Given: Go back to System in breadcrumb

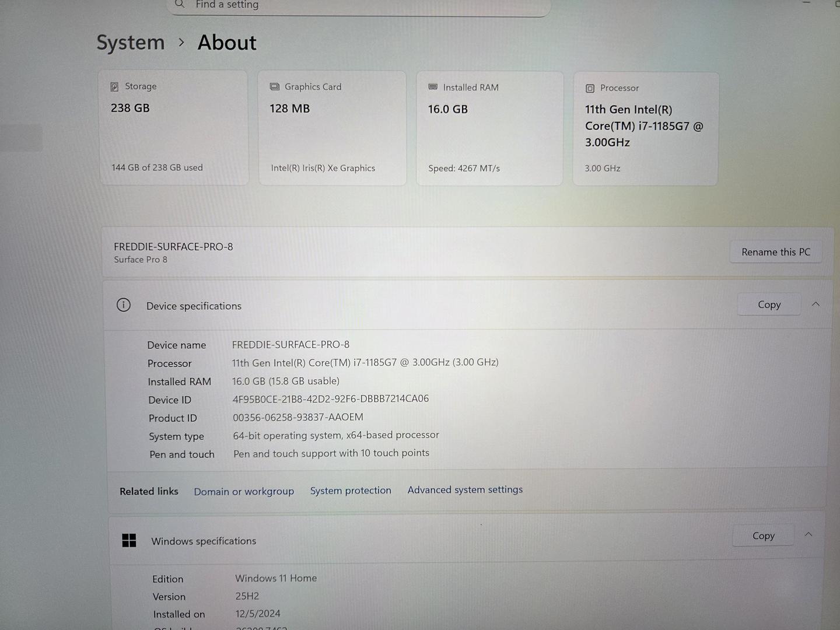Looking at the screenshot, I should (131, 43).
